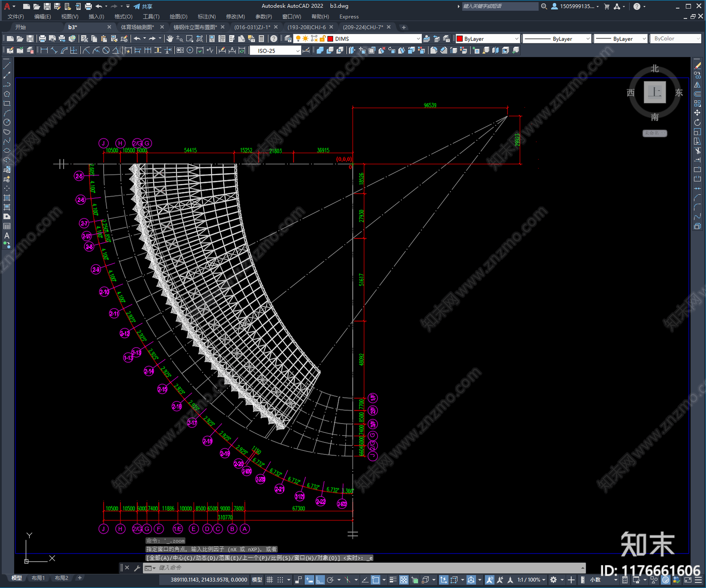706x588 pixels.
Task: Select the Text tool labeled A
Action: coord(7,236)
